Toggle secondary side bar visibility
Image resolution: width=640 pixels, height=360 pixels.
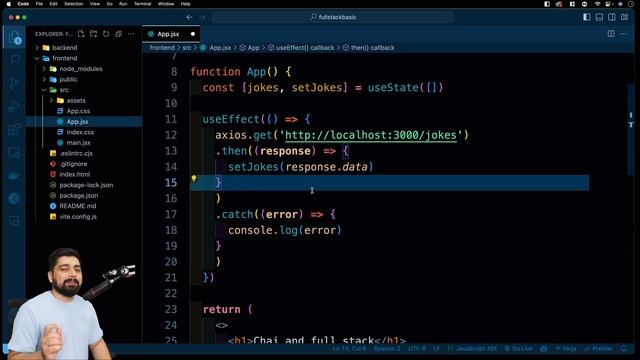pyautogui.click(x=612, y=17)
